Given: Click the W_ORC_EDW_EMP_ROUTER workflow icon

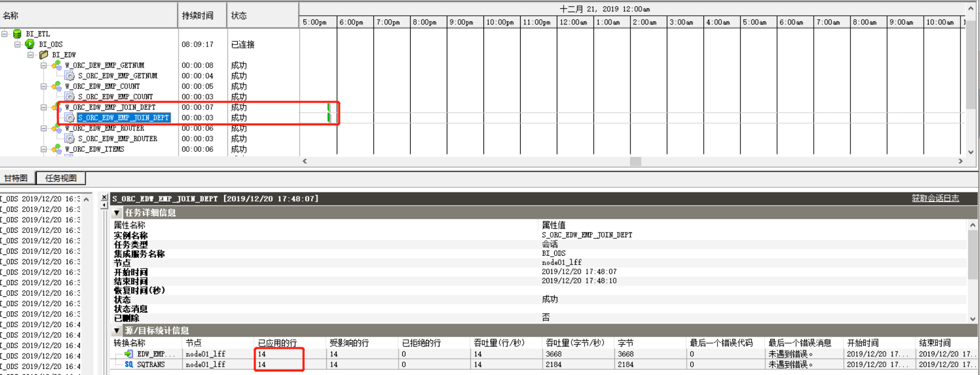Looking at the screenshot, I should [56, 128].
